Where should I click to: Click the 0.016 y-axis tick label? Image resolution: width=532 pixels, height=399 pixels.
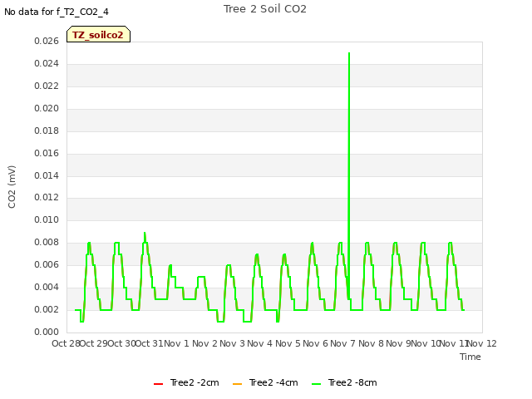click(x=47, y=153)
